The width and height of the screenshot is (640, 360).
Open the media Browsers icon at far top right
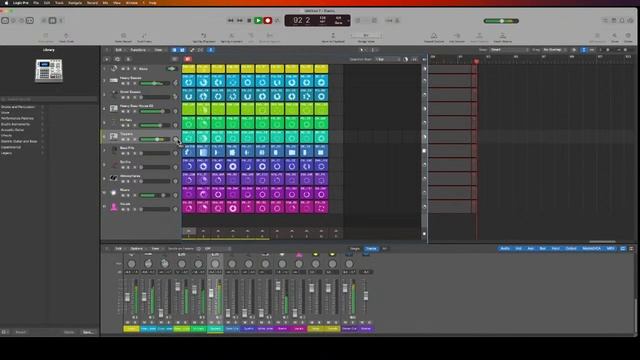631,20
